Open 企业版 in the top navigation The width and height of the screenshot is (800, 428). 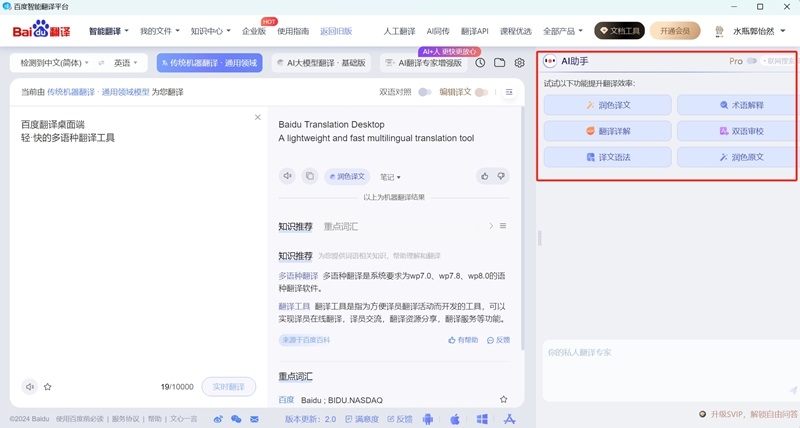coord(254,31)
